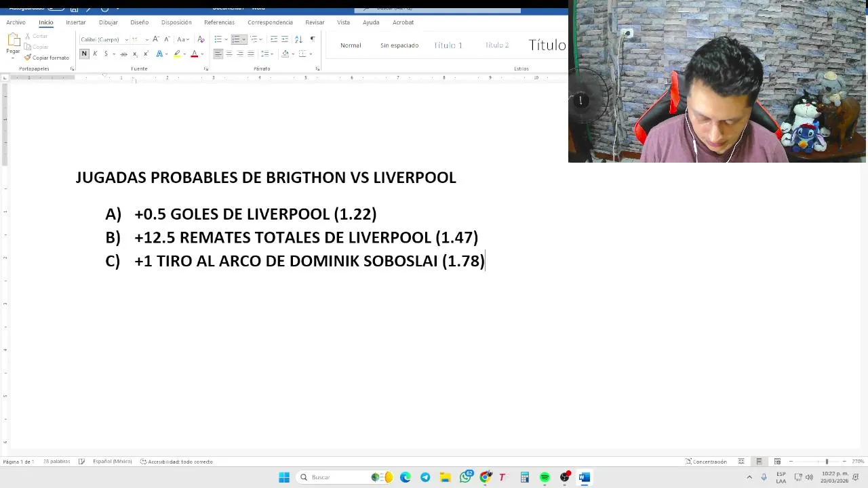Decrease font size with the smaller A icon
Screen dimensions: 868x488
click(166, 39)
